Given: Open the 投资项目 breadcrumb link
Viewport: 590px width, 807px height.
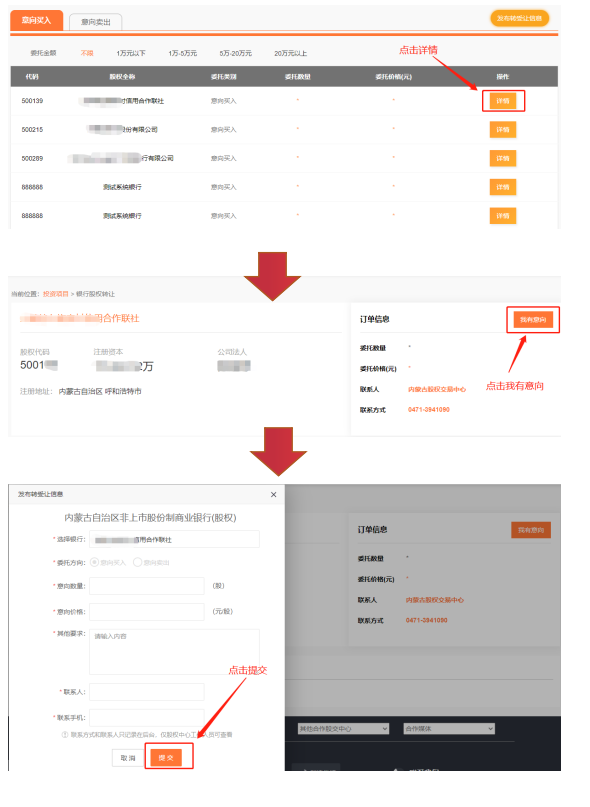Looking at the screenshot, I should coord(56,294).
